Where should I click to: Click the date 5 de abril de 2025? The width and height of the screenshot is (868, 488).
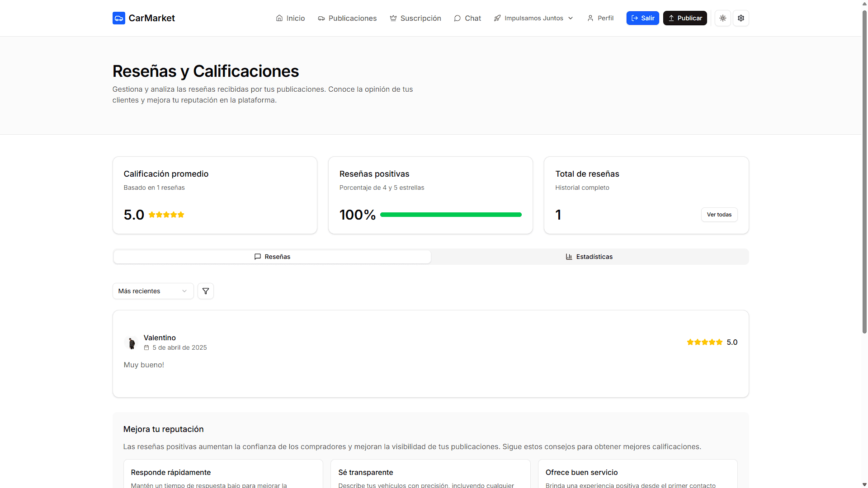(x=179, y=347)
